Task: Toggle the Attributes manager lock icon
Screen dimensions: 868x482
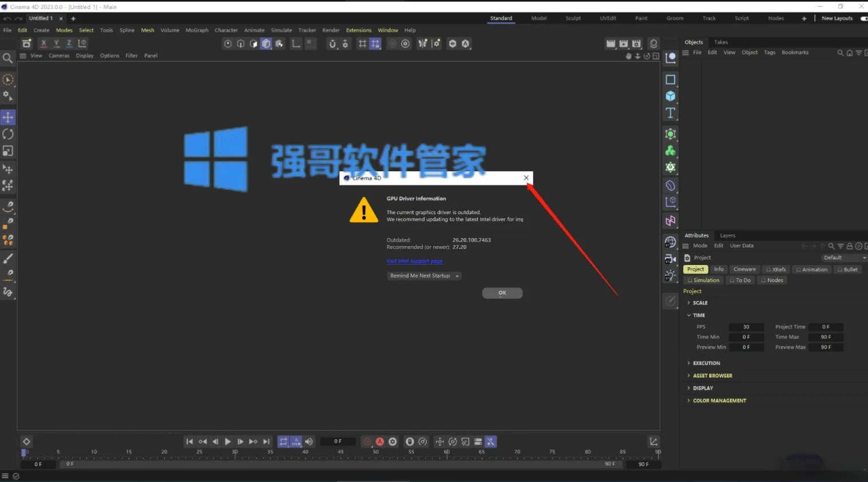Action: click(x=850, y=246)
